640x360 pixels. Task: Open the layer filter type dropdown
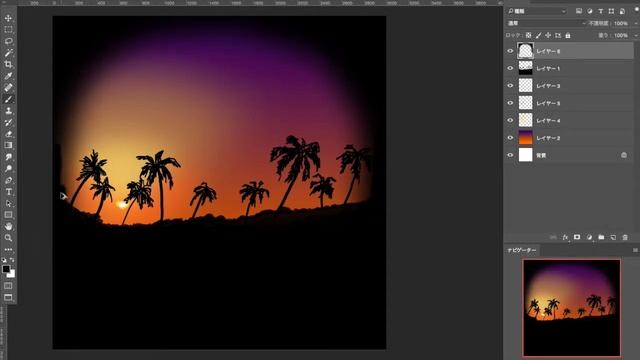537,11
